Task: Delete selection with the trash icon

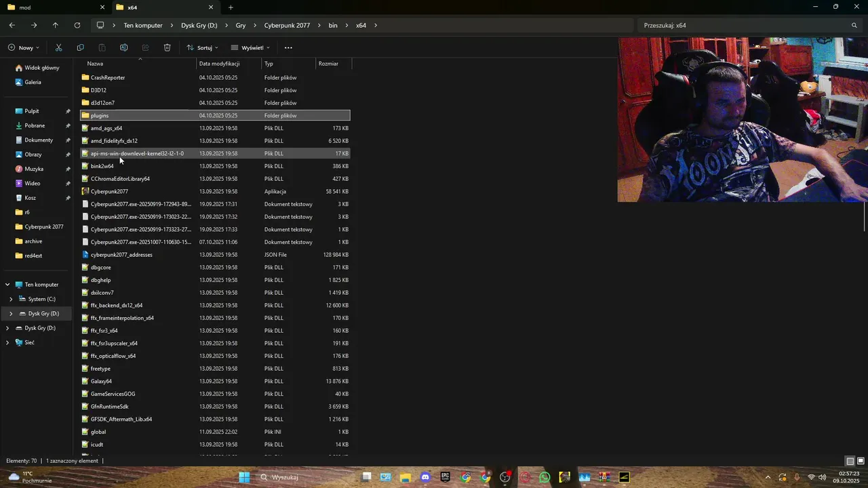Action: 167,47
